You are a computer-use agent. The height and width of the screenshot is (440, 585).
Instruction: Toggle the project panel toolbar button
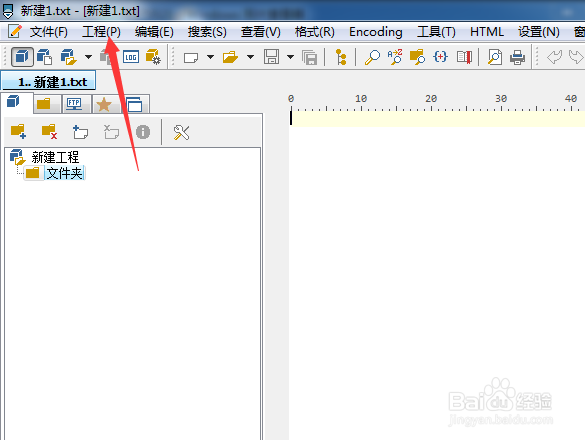22,57
